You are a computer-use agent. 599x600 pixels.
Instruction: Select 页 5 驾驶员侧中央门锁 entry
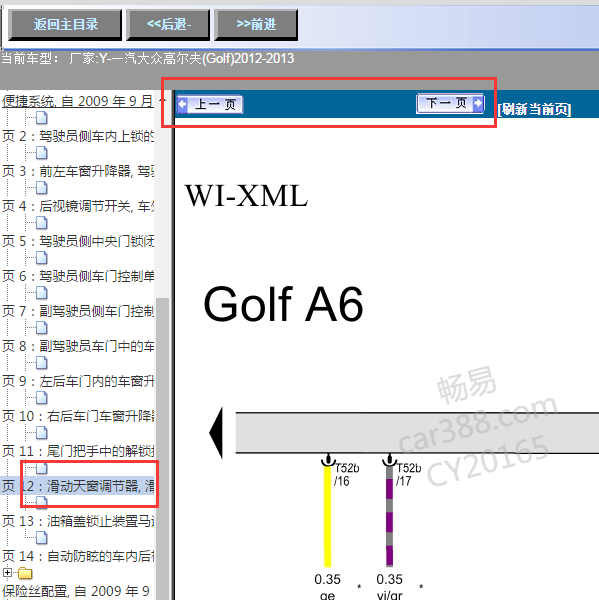[x=78, y=241]
